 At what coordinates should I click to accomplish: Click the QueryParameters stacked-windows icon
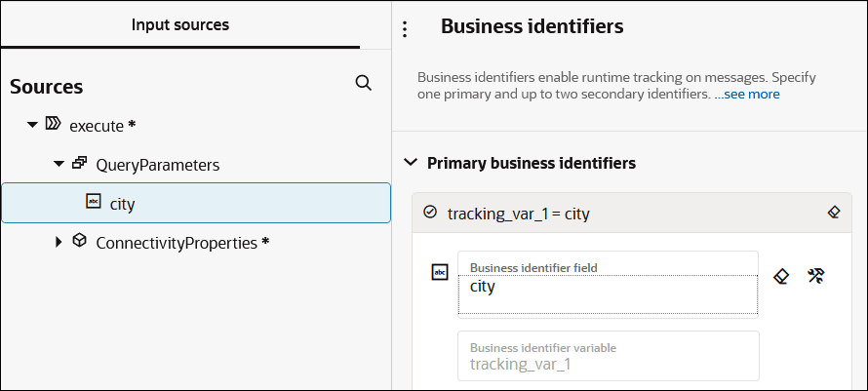80,164
